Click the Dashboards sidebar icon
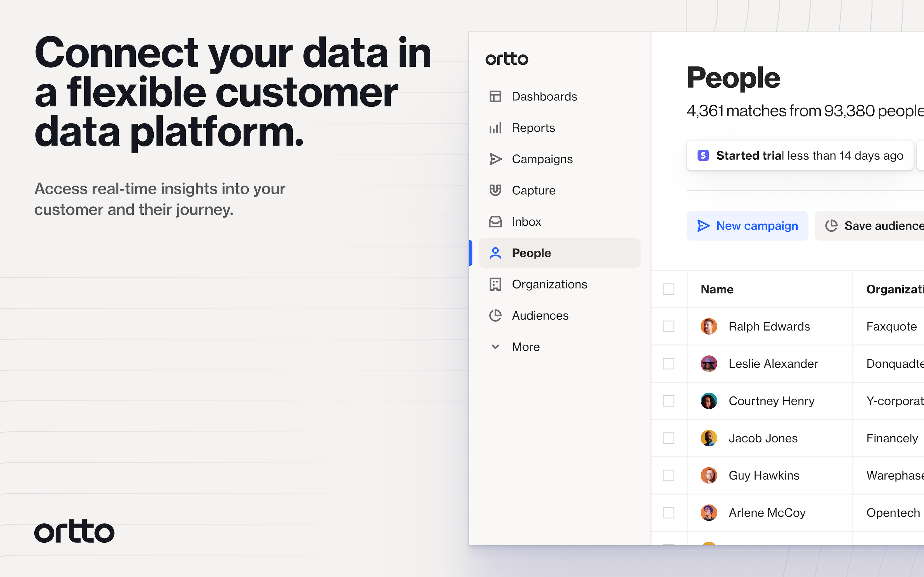Screen dimensions: 924x577 click(x=495, y=96)
